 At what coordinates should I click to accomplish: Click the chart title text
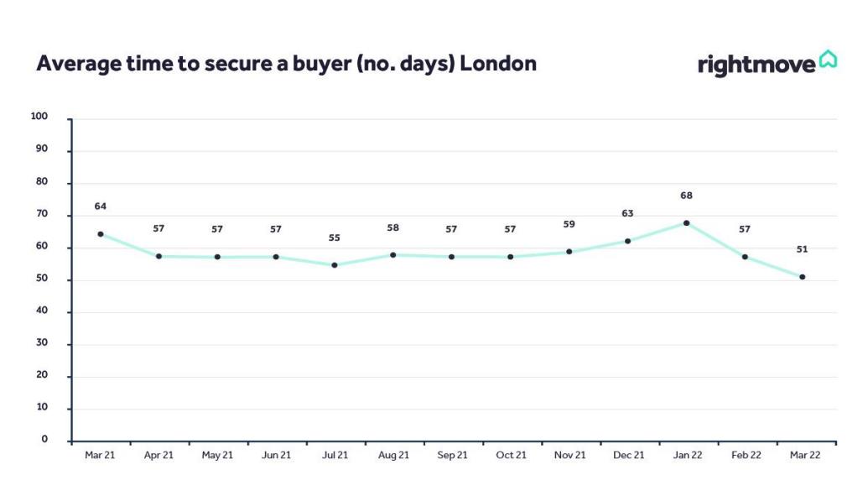pos(286,64)
